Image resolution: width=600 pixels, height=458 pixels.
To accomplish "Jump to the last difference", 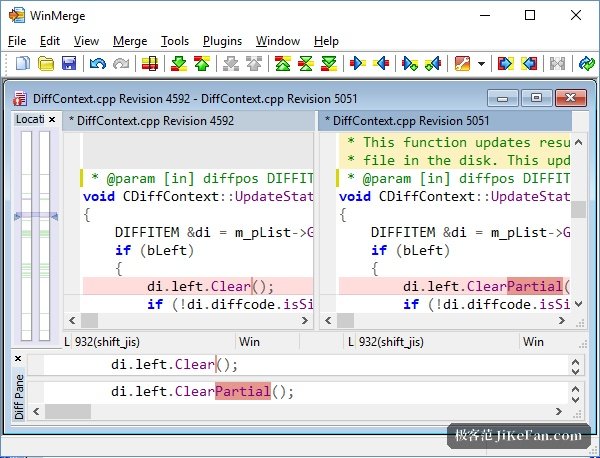I will tap(329, 64).
